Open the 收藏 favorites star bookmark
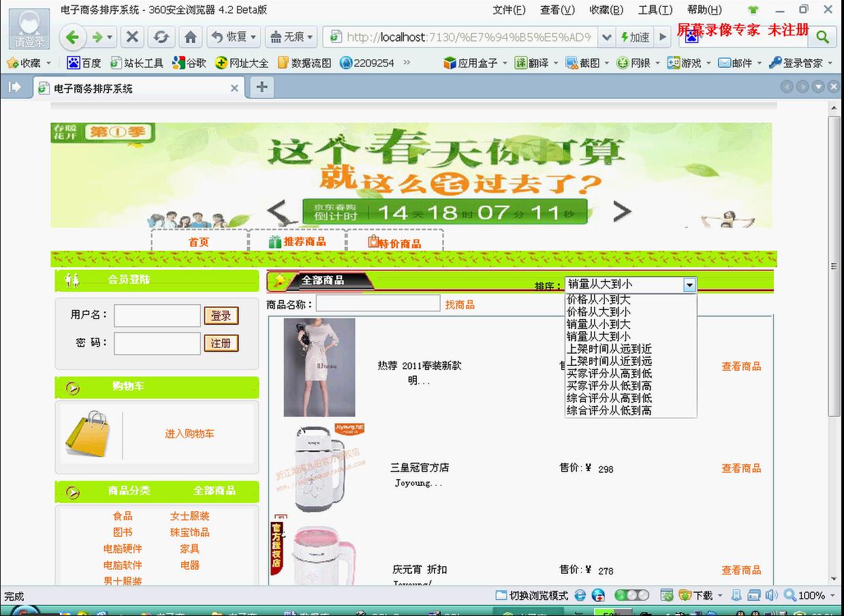This screenshot has height=616, width=844. pos(24,63)
